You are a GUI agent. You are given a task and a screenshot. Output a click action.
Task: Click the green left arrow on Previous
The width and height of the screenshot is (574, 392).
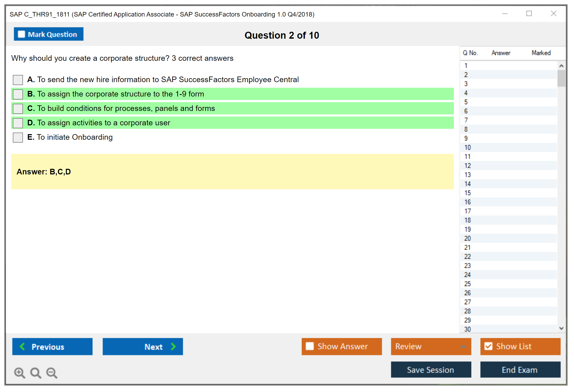[x=22, y=346]
